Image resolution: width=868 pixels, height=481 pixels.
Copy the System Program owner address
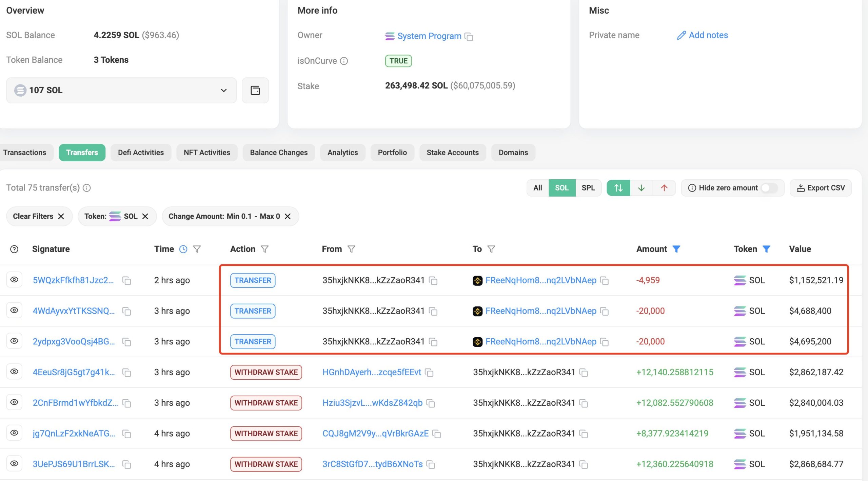[x=469, y=37]
